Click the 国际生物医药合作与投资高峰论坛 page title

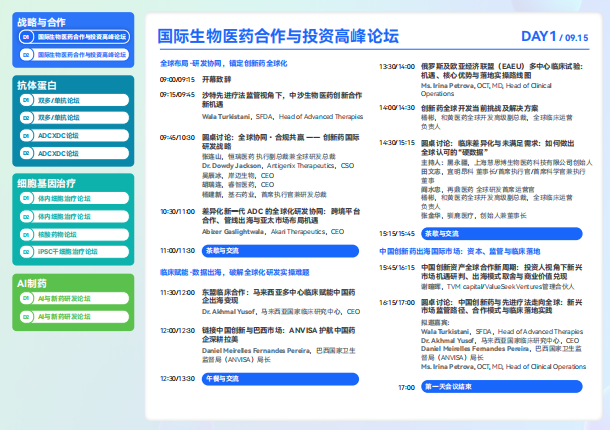point(278,36)
